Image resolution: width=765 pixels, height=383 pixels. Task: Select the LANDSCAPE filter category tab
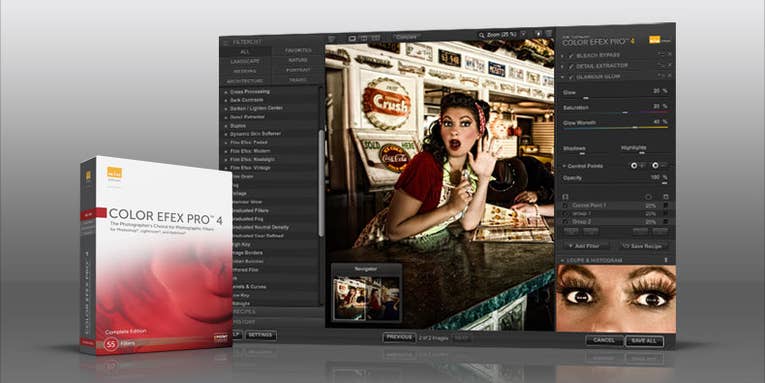pyautogui.click(x=245, y=61)
